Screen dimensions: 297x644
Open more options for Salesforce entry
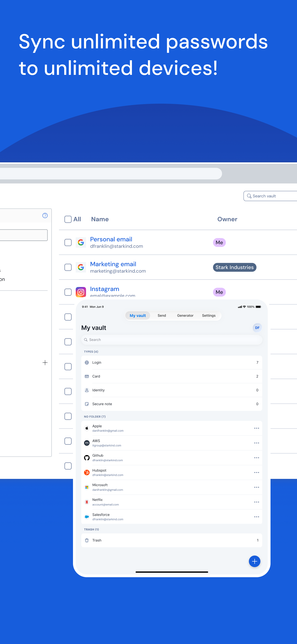pyautogui.click(x=256, y=516)
